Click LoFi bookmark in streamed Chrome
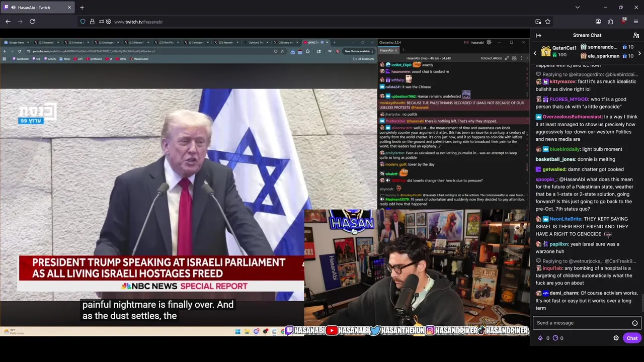This screenshot has height=362, width=644. (79, 59)
